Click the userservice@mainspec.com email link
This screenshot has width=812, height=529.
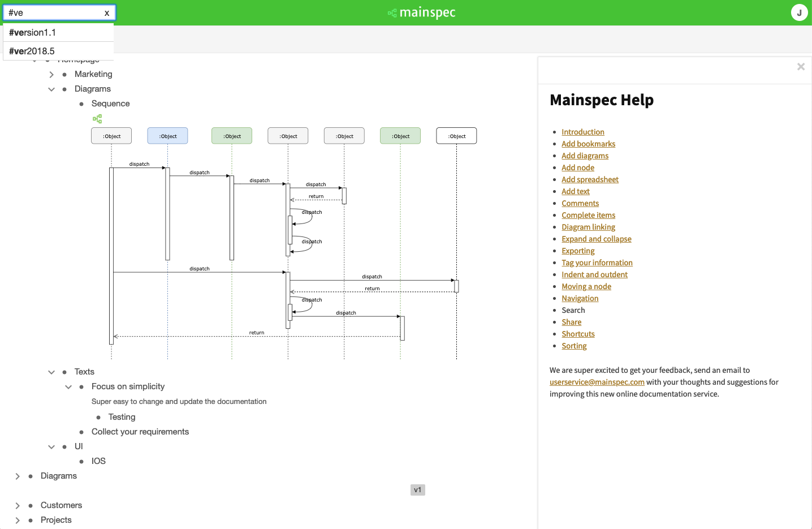click(x=597, y=382)
